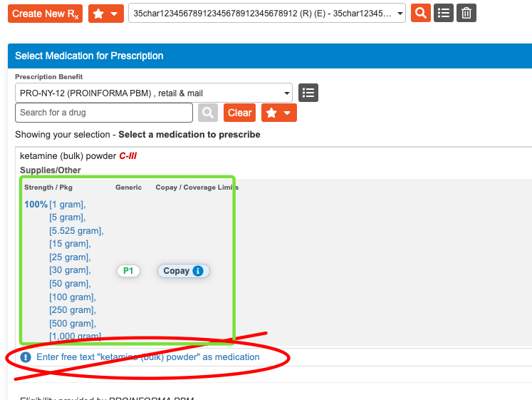Click the list icon beside Prescription Benefit

pos(308,93)
